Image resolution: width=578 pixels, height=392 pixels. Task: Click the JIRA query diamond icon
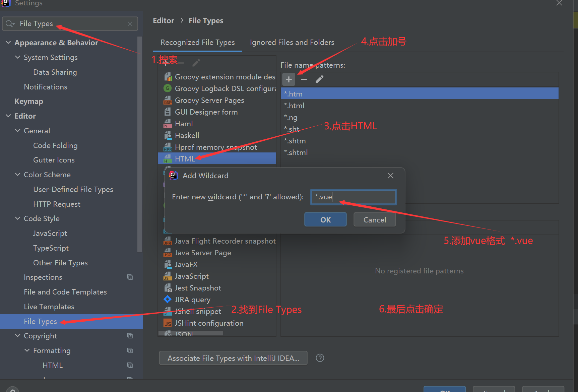168,299
